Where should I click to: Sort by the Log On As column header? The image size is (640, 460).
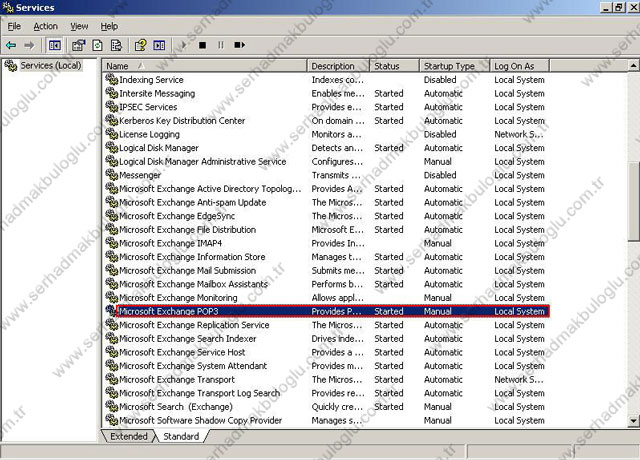click(520, 66)
